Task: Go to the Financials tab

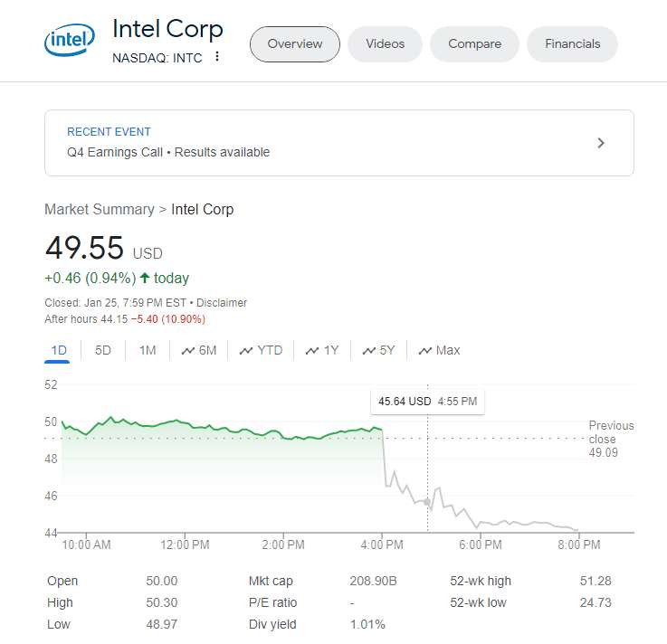Action: (572, 44)
